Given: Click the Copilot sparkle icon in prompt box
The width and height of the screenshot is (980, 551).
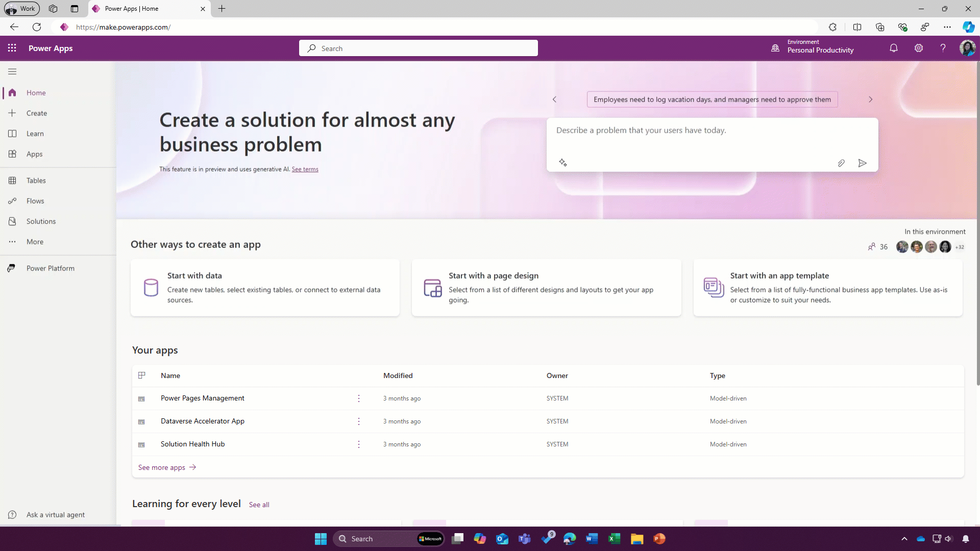Looking at the screenshot, I should pyautogui.click(x=562, y=163).
